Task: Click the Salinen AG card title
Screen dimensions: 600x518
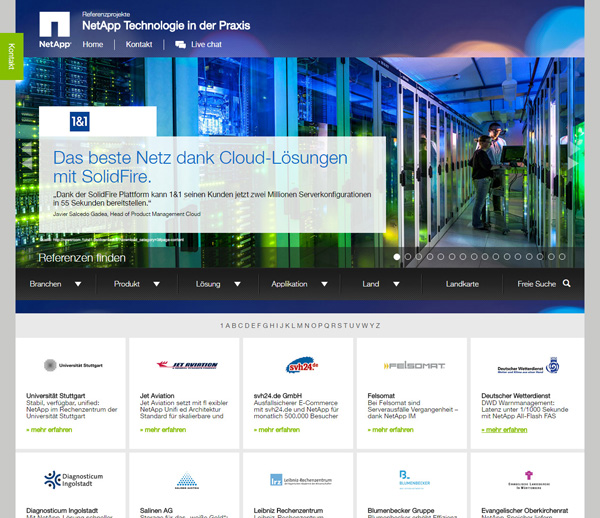Action: 156,510
